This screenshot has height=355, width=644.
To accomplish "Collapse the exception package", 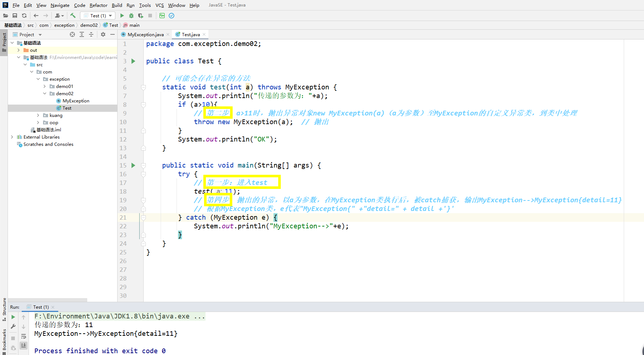I will pos(38,79).
